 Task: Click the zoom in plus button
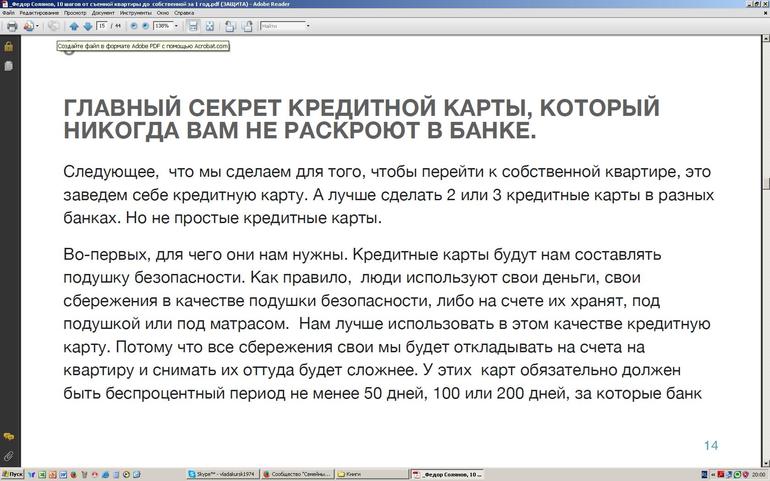click(145, 26)
